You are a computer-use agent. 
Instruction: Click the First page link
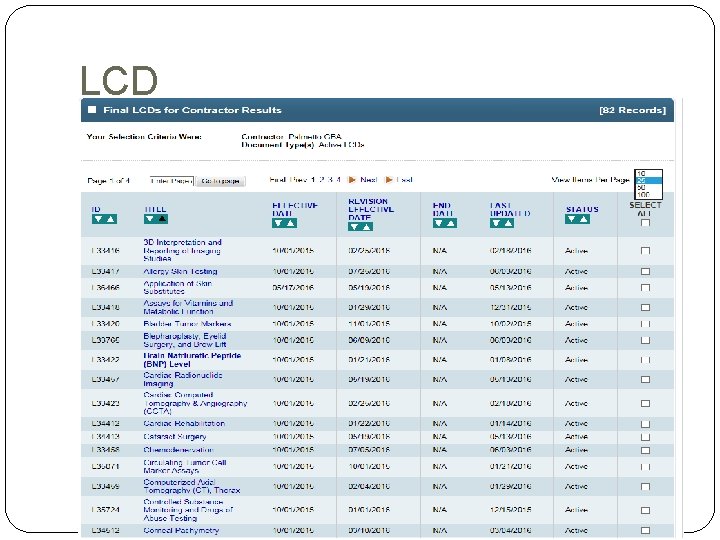pyautogui.click(x=278, y=180)
